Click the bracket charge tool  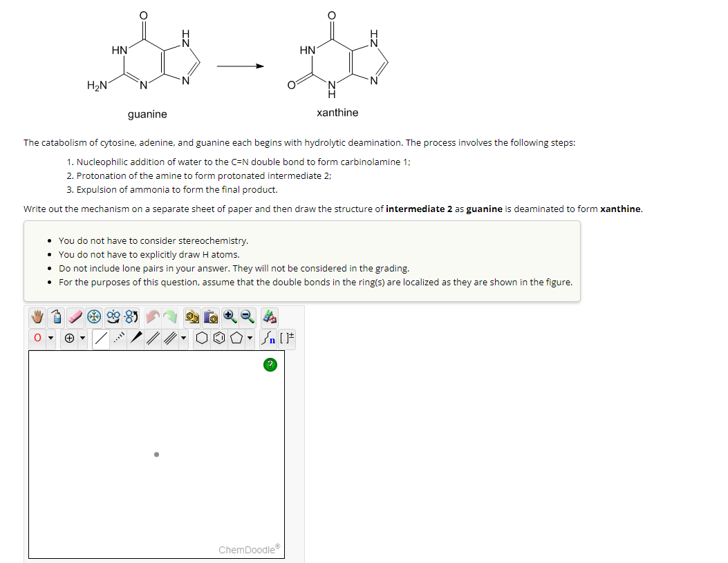(x=287, y=337)
